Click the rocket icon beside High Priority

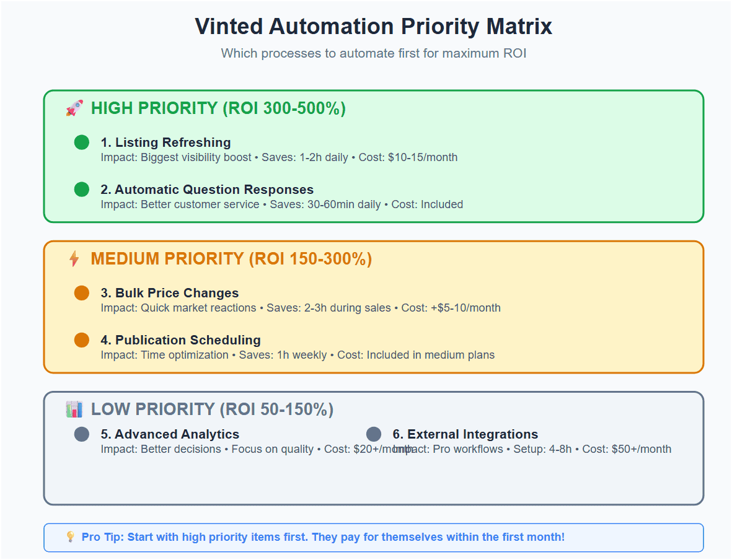click(74, 108)
